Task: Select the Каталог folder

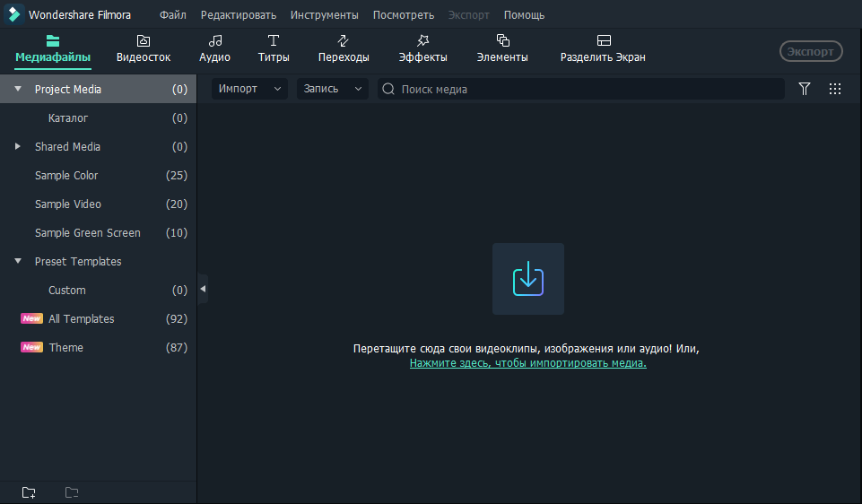Action: point(98,117)
